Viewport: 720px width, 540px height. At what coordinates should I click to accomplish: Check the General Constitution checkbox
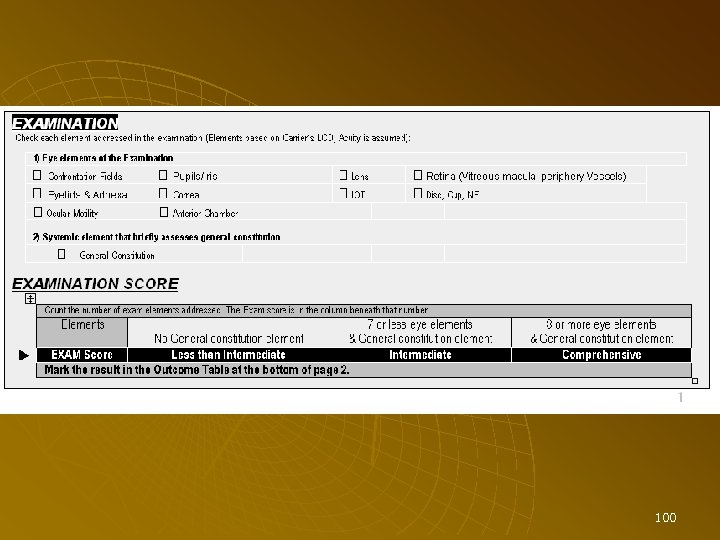(62, 254)
